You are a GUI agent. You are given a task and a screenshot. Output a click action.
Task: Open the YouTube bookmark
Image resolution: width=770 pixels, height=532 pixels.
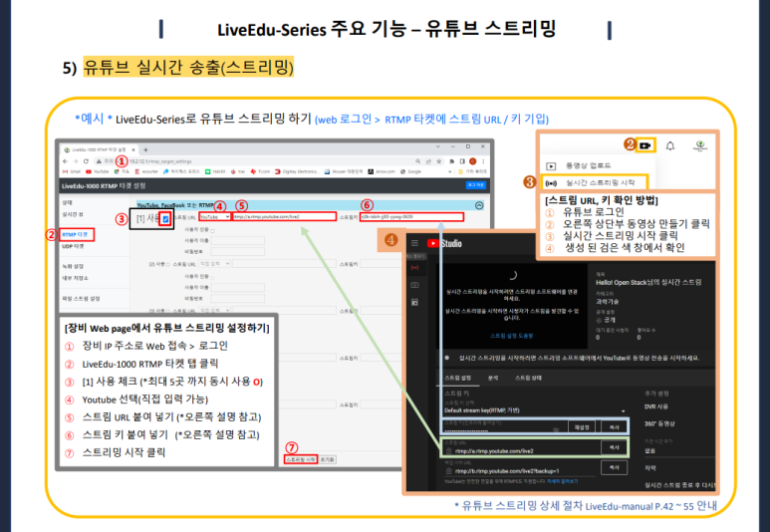98,171
